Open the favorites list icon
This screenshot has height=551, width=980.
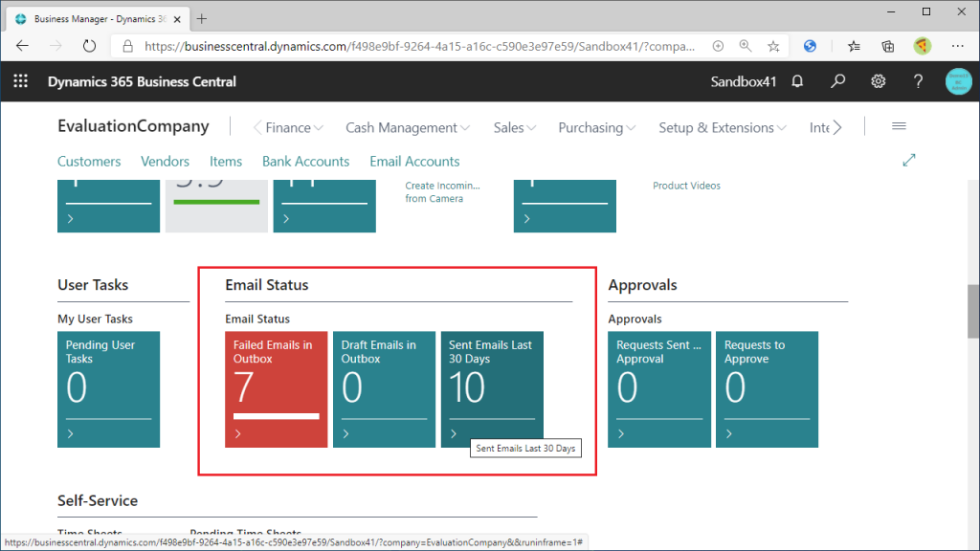(x=854, y=46)
